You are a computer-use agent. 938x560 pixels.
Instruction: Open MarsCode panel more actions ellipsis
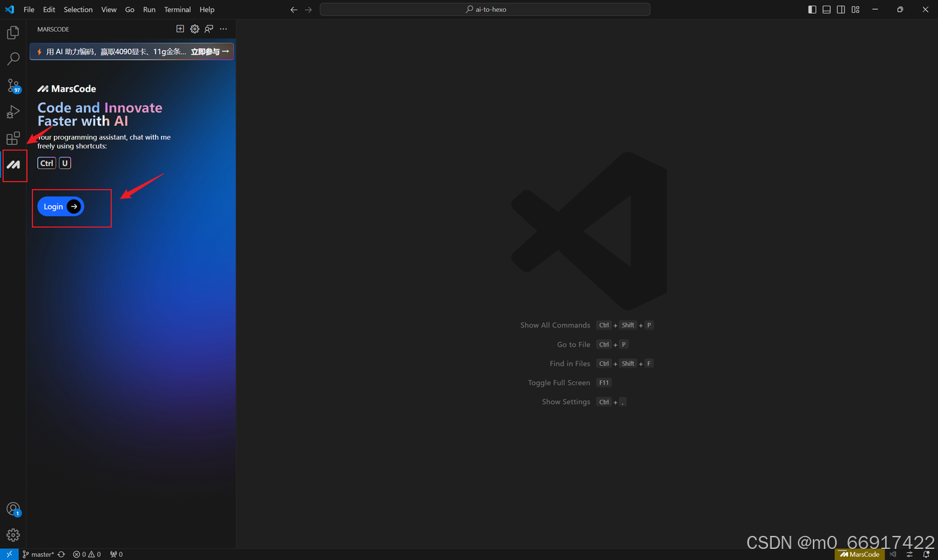tap(223, 29)
